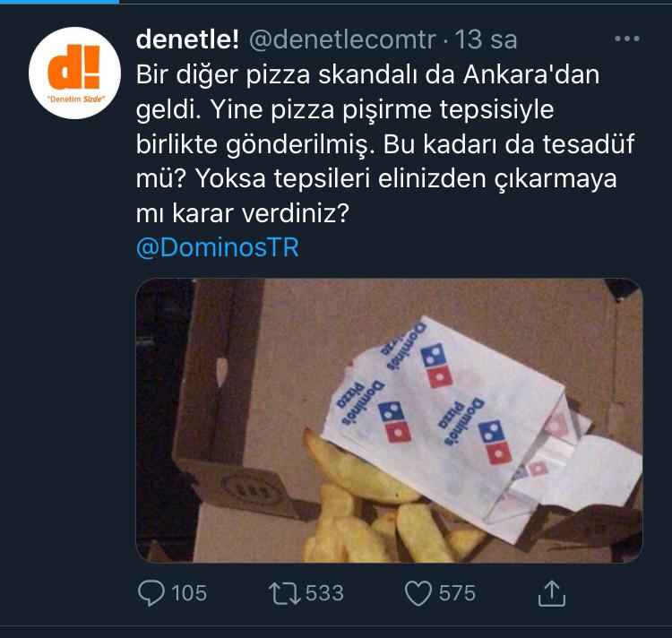Click the tweet text starting "Bir diğer pizza"
Screen dimensions: 672x638
[367, 75]
